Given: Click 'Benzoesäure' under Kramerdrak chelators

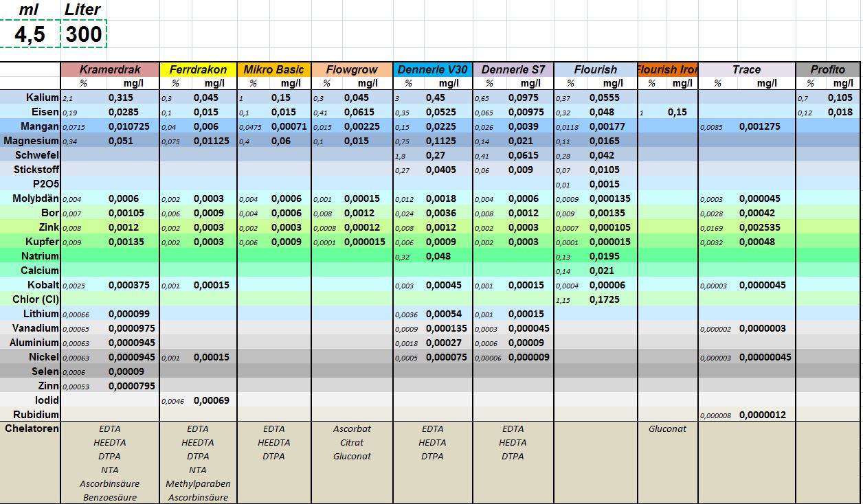Looking at the screenshot, I should pyautogui.click(x=110, y=497).
